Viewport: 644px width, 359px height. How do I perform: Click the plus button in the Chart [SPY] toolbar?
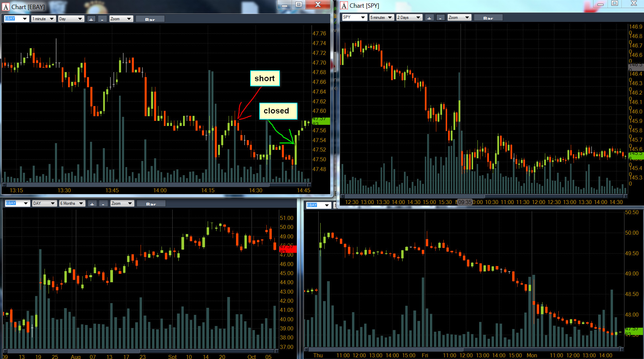[429, 18]
